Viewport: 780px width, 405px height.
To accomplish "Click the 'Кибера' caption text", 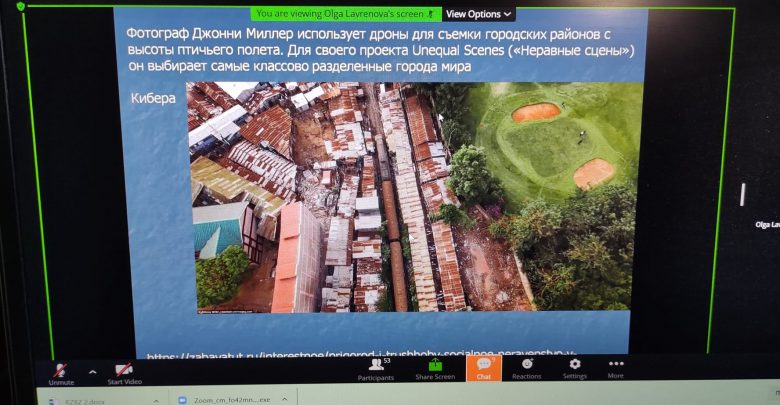I will click(x=153, y=98).
